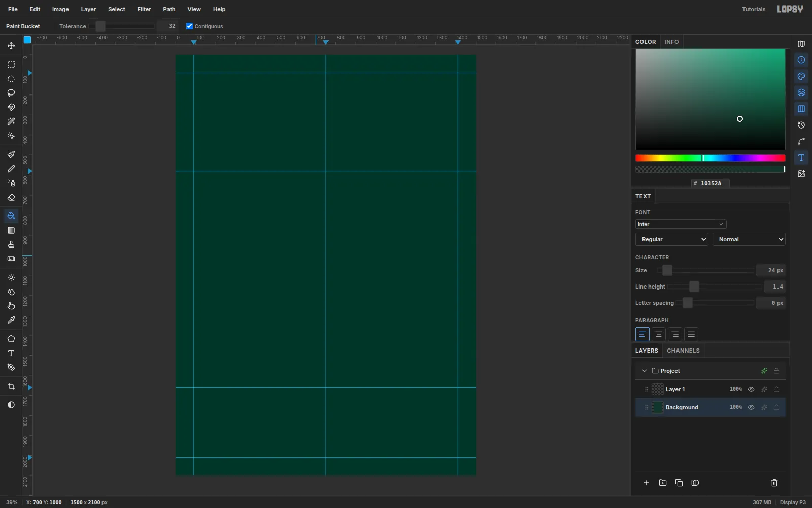Open the navigator map panel icon

coord(801,44)
